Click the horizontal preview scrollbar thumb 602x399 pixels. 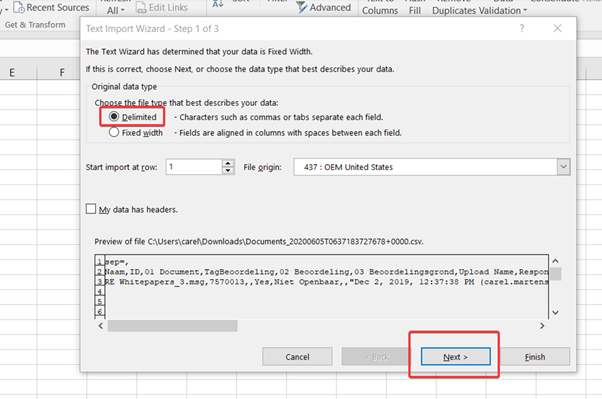[173, 326]
